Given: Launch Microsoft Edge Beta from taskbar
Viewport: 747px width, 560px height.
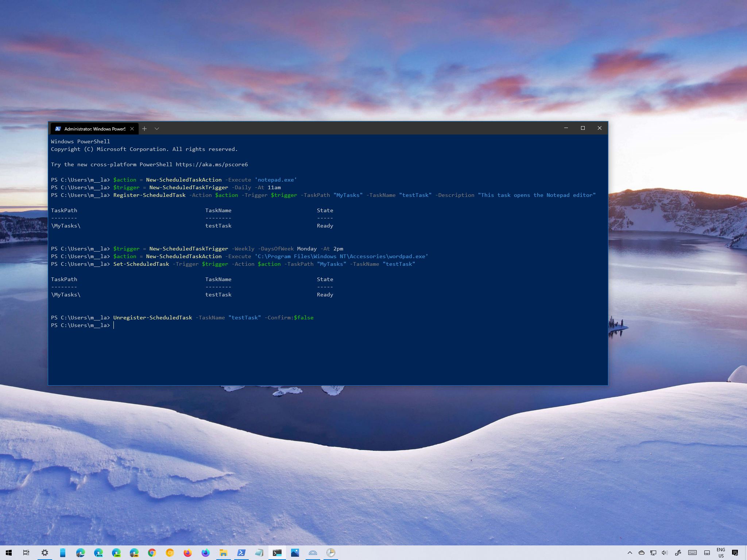Looking at the screenshot, I should [98, 553].
